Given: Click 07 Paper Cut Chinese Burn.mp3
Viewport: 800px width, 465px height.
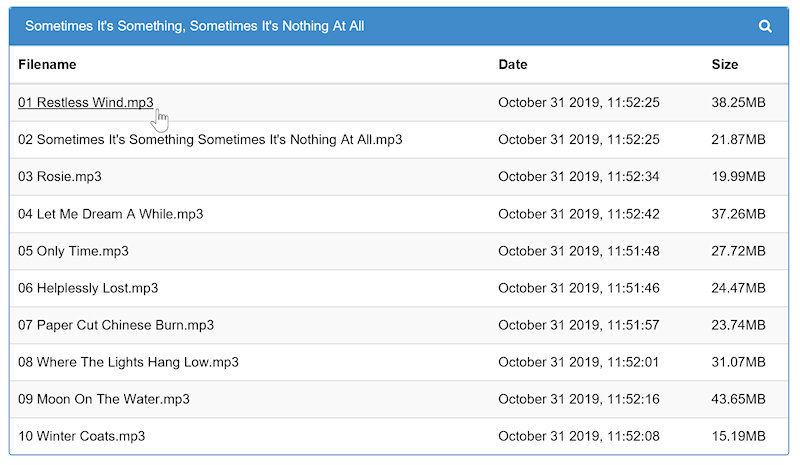Looking at the screenshot, I should pos(116,325).
